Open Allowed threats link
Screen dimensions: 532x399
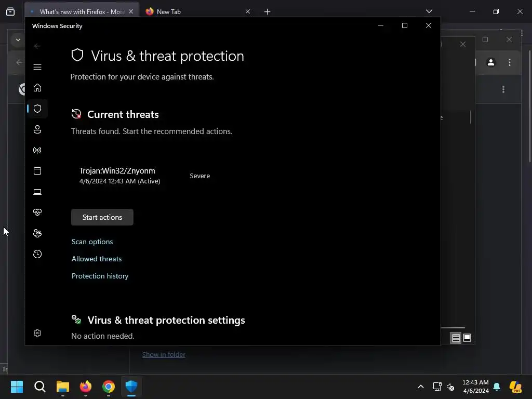point(97,259)
